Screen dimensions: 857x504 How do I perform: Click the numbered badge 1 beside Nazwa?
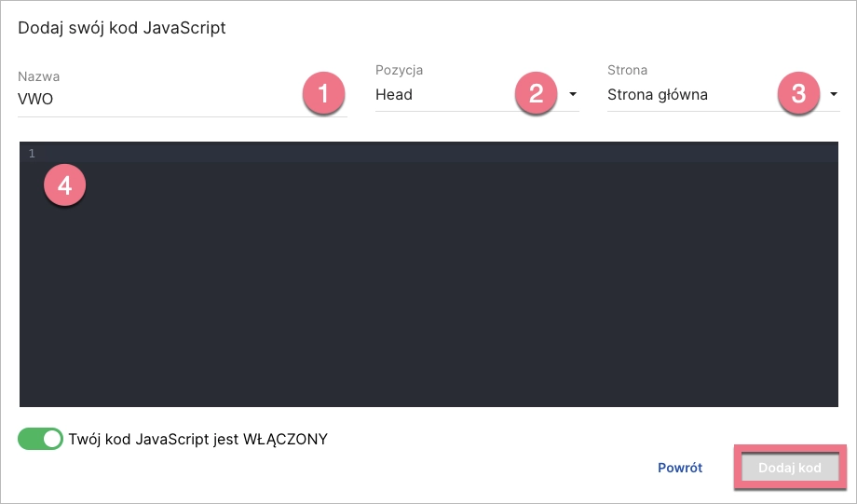pos(323,94)
